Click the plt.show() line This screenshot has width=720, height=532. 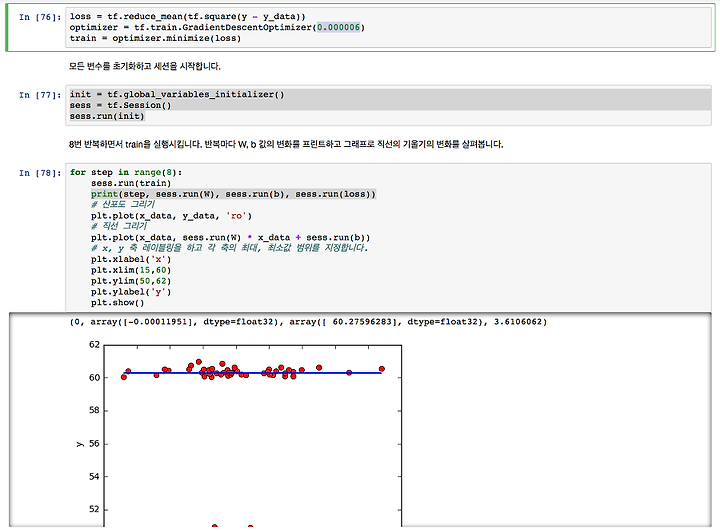[118, 303]
